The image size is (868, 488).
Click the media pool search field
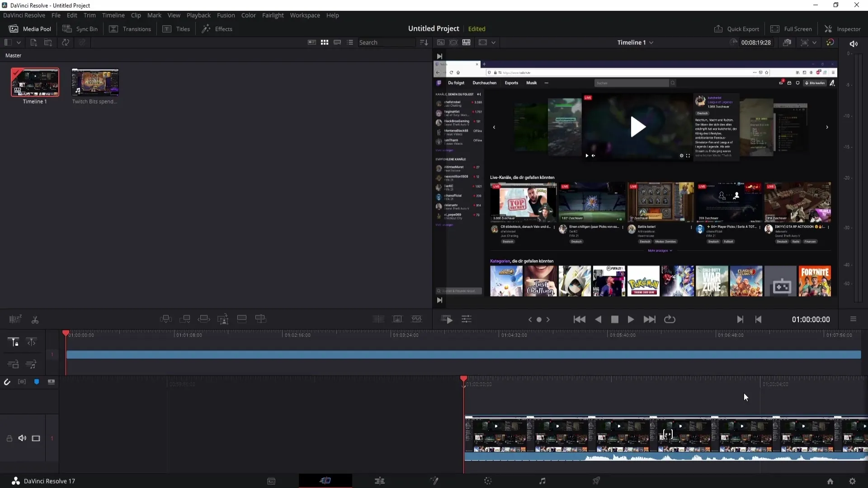click(x=387, y=42)
